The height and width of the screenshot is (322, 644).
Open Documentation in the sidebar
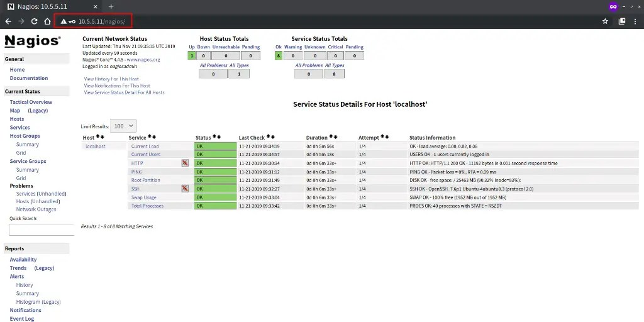pyautogui.click(x=29, y=78)
